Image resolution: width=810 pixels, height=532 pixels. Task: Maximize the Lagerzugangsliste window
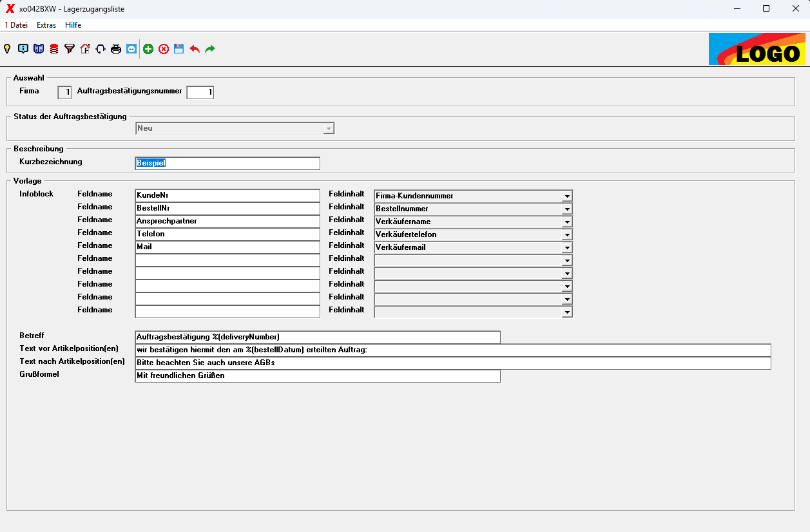coord(766,9)
